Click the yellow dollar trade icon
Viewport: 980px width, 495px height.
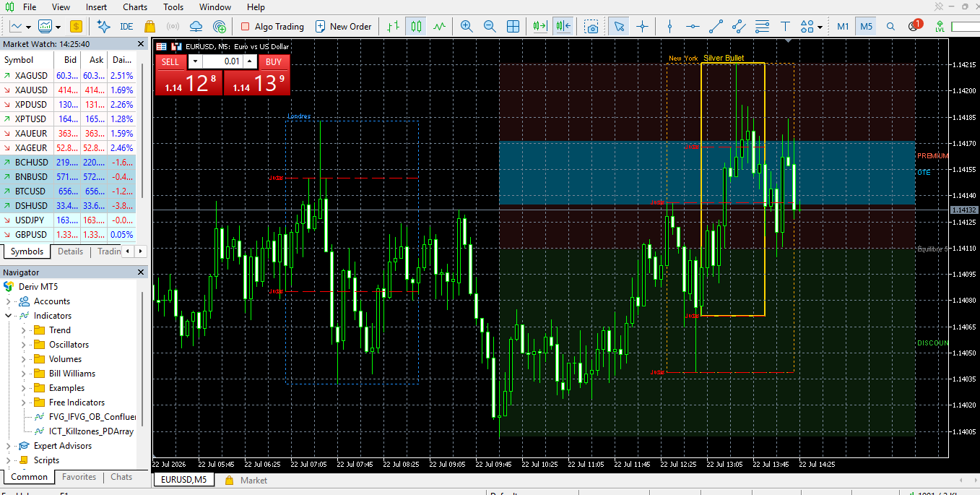click(76, 27)
